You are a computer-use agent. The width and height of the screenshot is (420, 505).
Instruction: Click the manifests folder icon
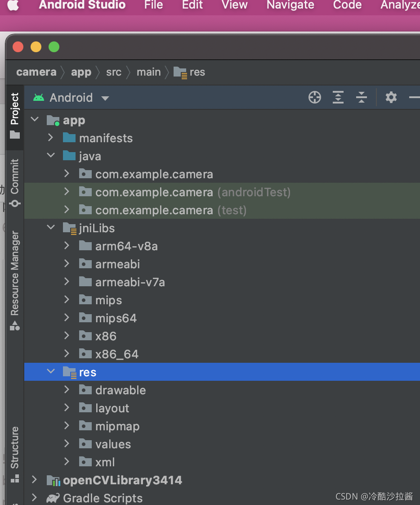pos(69,138)
